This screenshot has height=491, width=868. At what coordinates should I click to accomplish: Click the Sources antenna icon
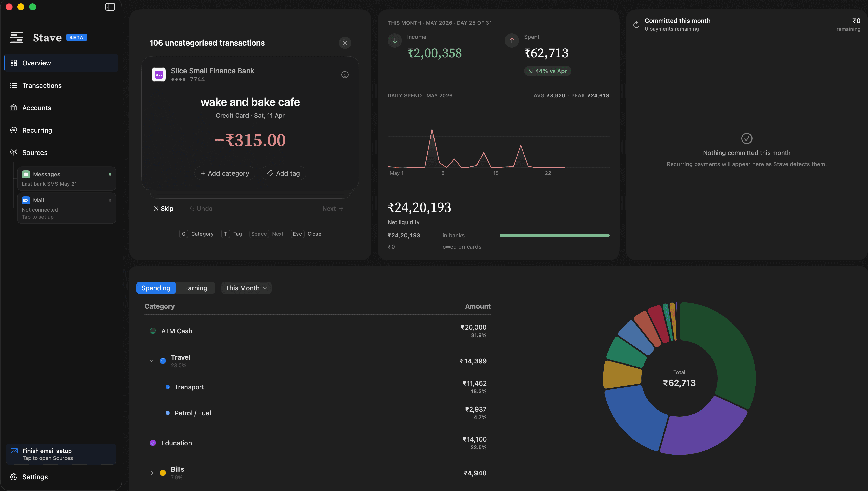click(13, 152)
